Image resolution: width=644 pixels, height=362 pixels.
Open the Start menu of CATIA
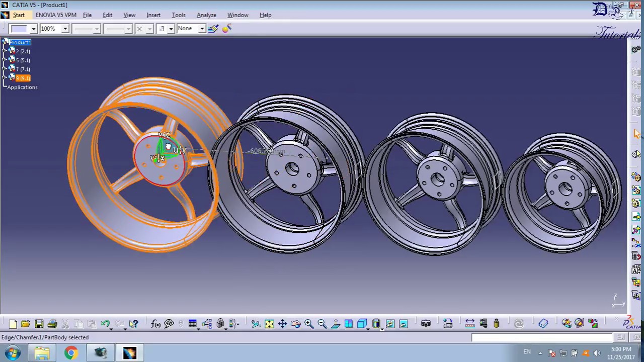[x=19, y=15]
